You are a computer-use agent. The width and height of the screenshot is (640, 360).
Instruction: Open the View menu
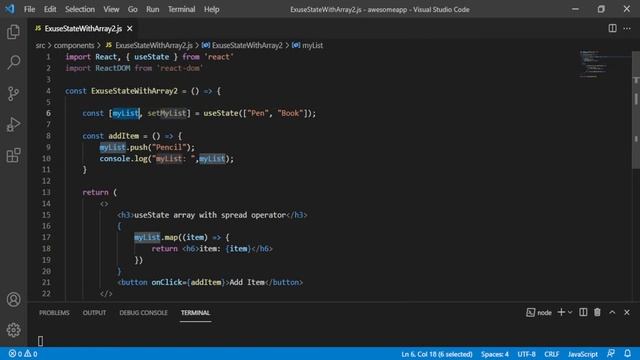coord(111,9)
